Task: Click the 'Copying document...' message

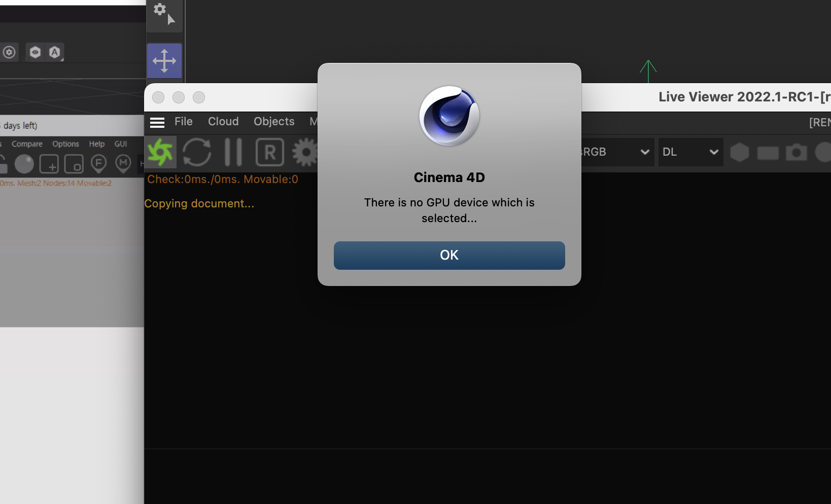Action: (x=199, y=203)
